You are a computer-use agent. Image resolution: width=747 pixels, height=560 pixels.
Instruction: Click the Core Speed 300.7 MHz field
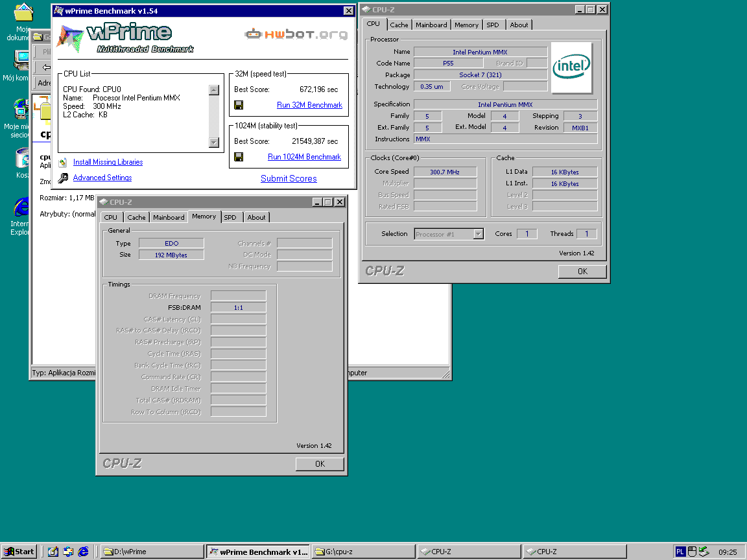(445, 172)
